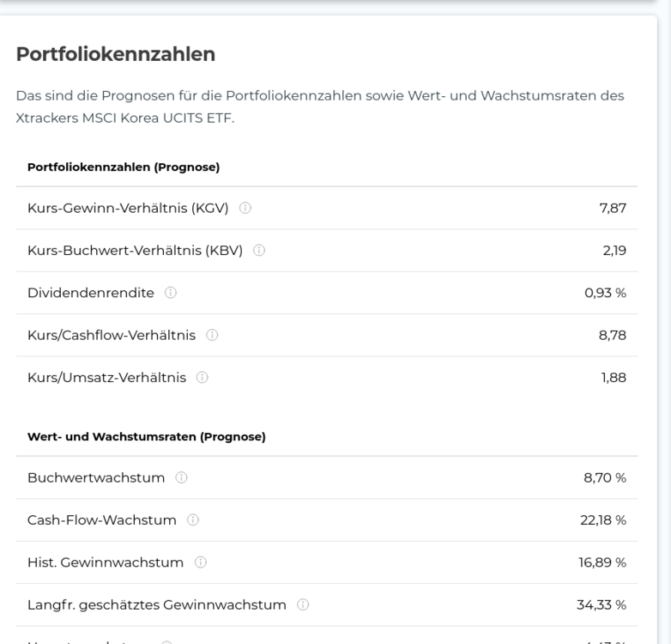671x644 pixels.
Task: Show info for Buchwertwachstum
Action: pyautogui.click(x=181, y=478)
